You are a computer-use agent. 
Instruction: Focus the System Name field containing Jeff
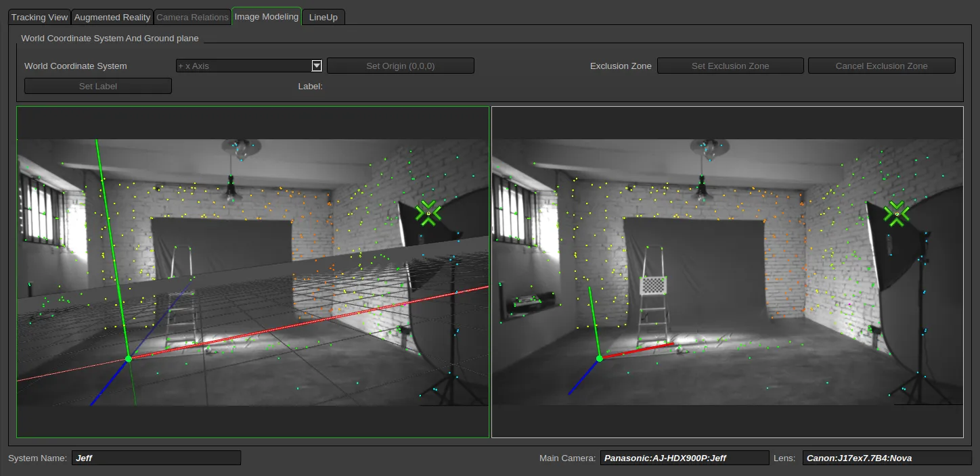156,458
